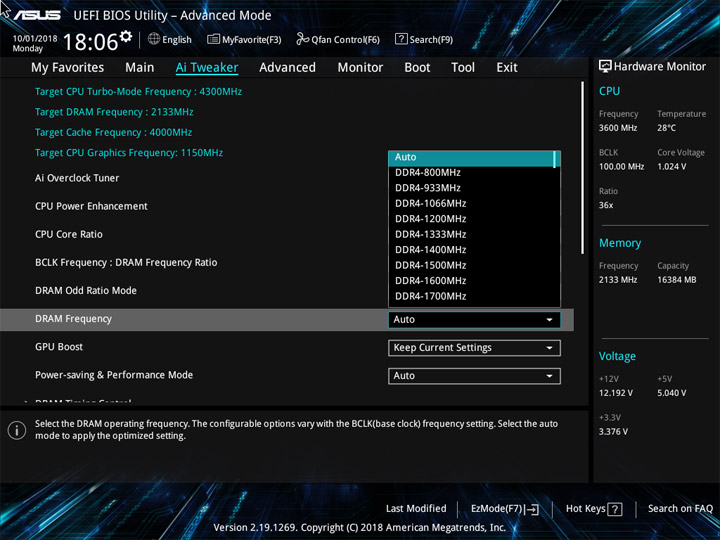Switch to the Boot tab
Viewport: 720px width, 540px height.
(417, 68)
